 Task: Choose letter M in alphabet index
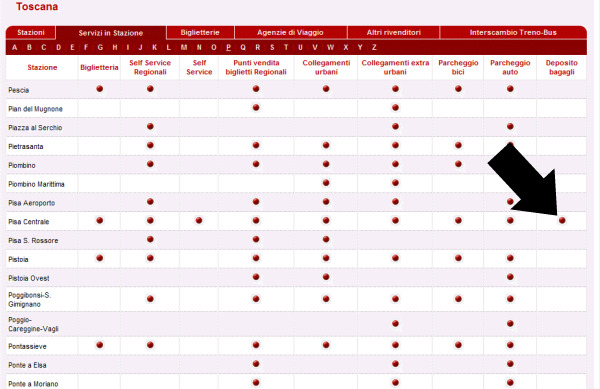184,47
